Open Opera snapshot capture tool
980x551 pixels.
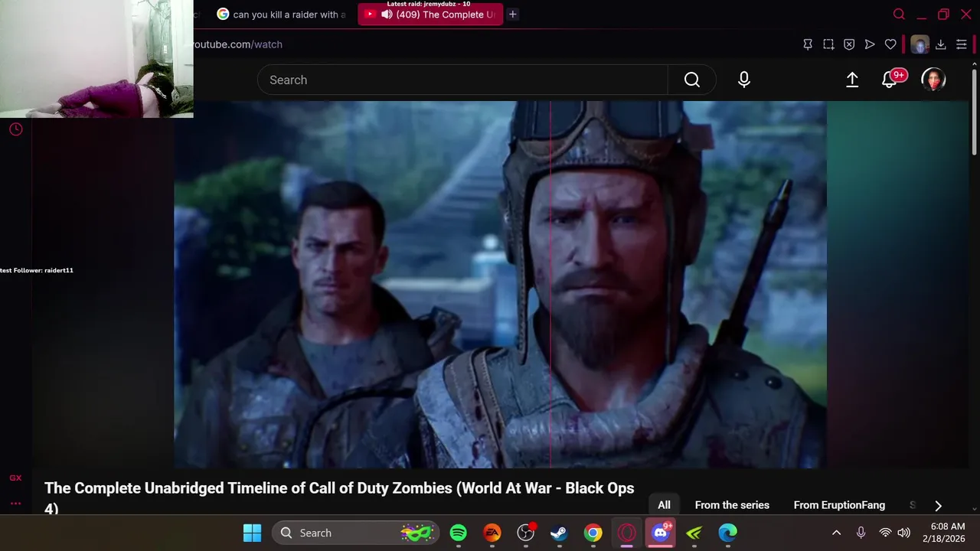pyautogui.click(x=828, y=44)
